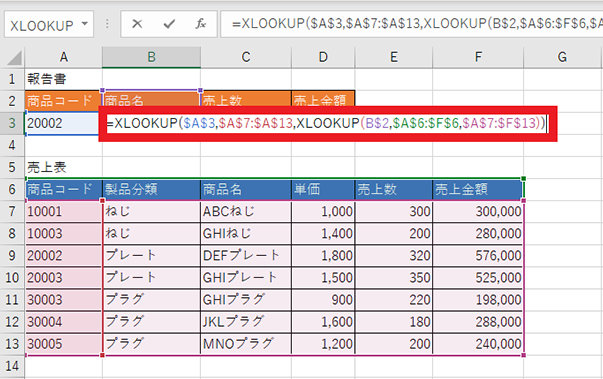Viewport: 603px width, 379px height.
Task: Click orange 商品コード header in row 2
Action: click(x=63, y=101)
